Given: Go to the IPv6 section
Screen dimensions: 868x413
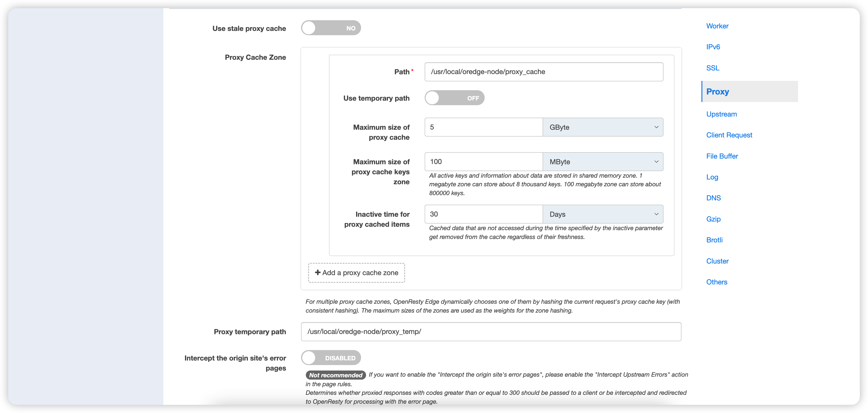Looking at the screenshot, I should [713, 47].
